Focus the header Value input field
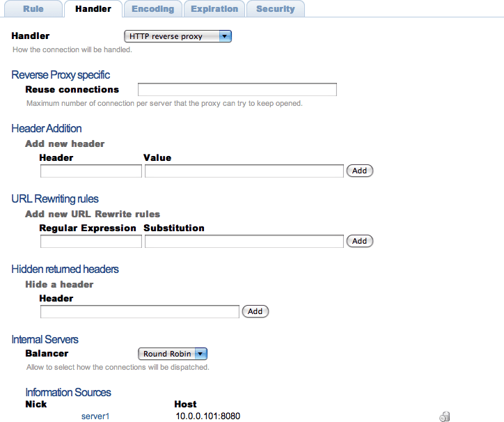504x422 pixels. (x=244, y=171)
